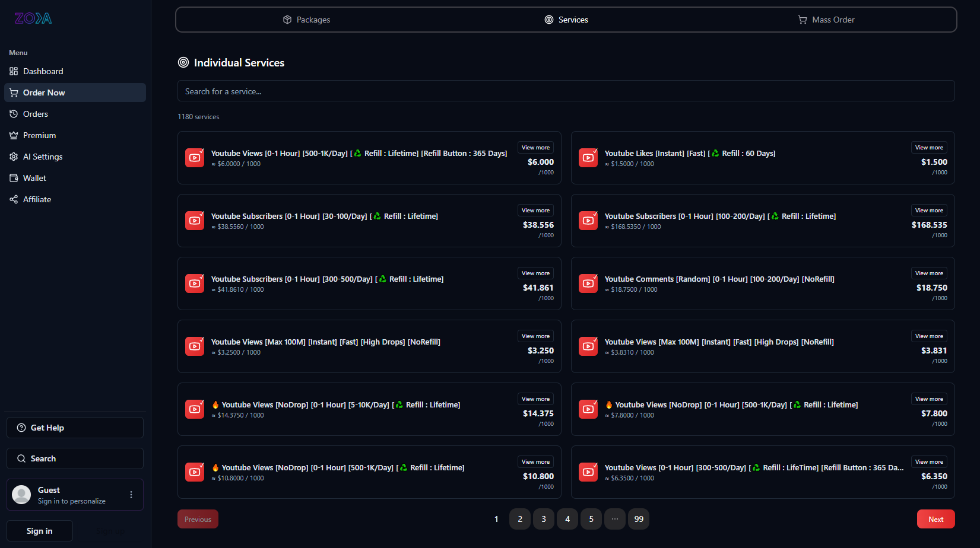Click YouTube icon of $7.800 NoDrop service
Viewport: 980px width, 548px height.
click(x=588, y=409)
